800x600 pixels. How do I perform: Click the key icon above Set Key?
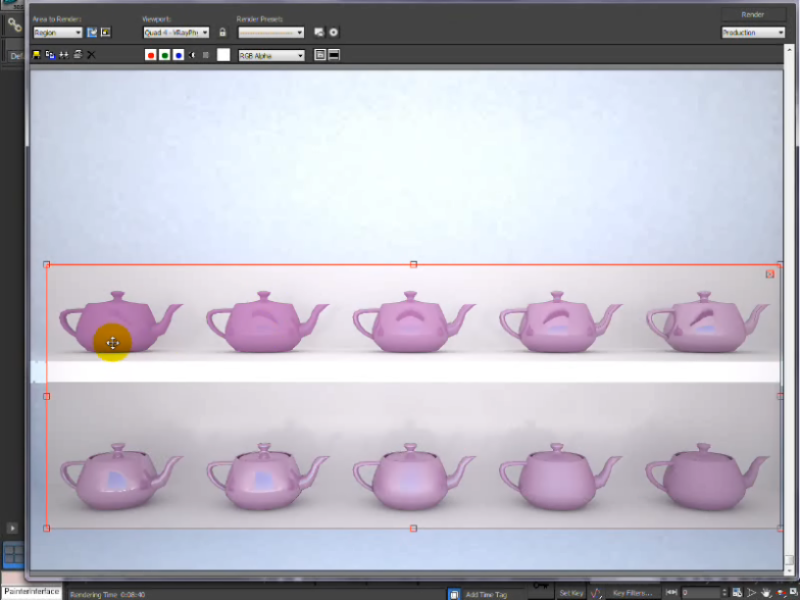click(541, 586)
